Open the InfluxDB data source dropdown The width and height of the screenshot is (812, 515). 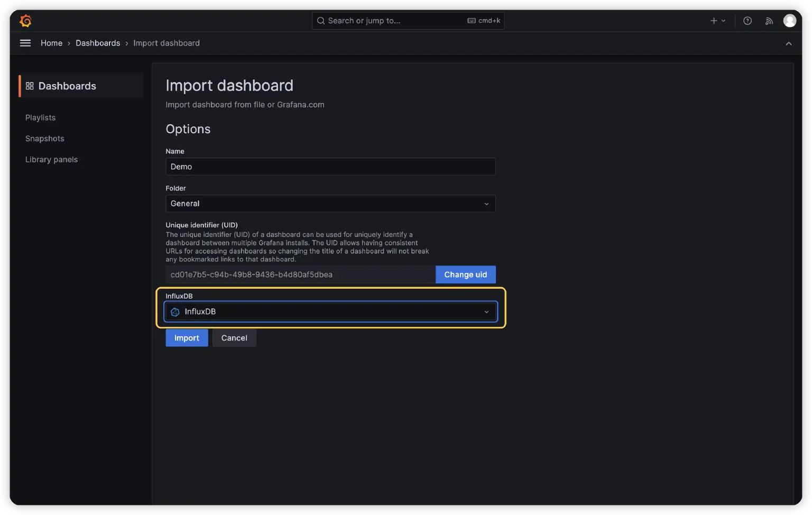click(x=330, y=311)
